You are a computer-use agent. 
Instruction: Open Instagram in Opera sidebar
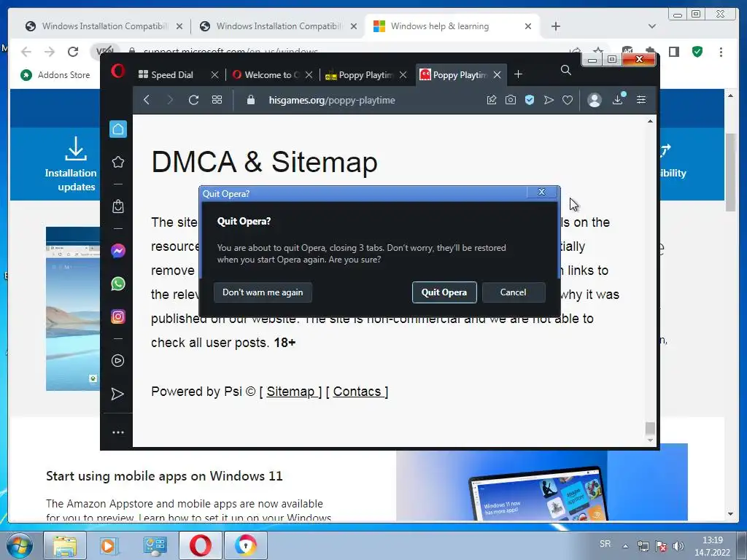point(118,316)
